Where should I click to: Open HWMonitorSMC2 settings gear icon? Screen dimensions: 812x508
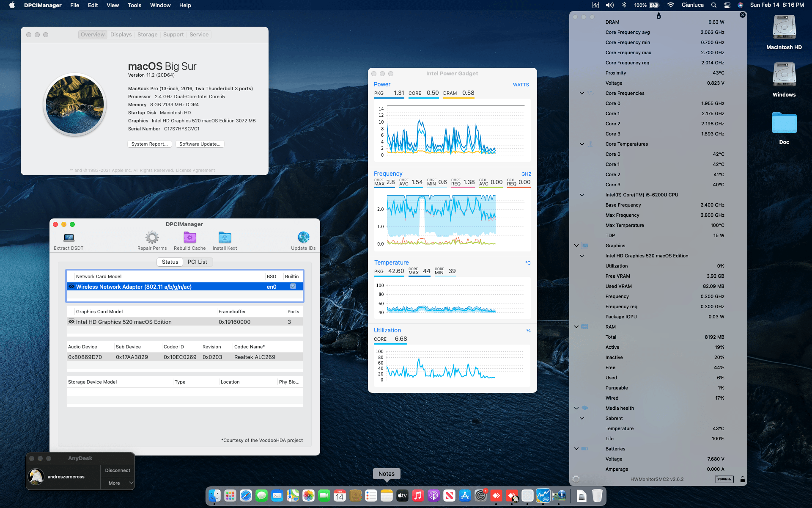(576, 479)
